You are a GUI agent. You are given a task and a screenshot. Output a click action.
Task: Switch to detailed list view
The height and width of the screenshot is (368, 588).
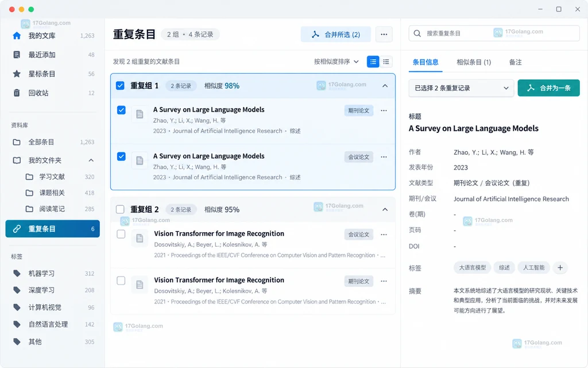pos(373,62)
